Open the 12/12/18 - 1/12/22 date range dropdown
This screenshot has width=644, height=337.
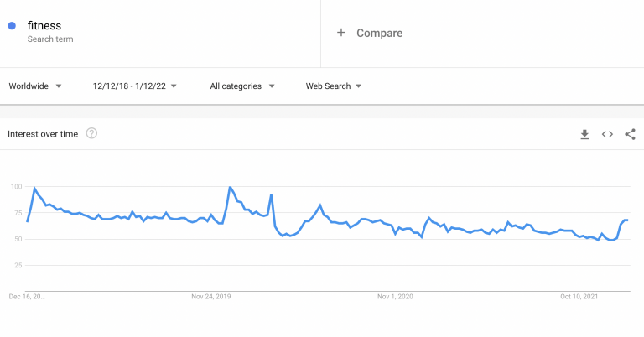(135, 86)
